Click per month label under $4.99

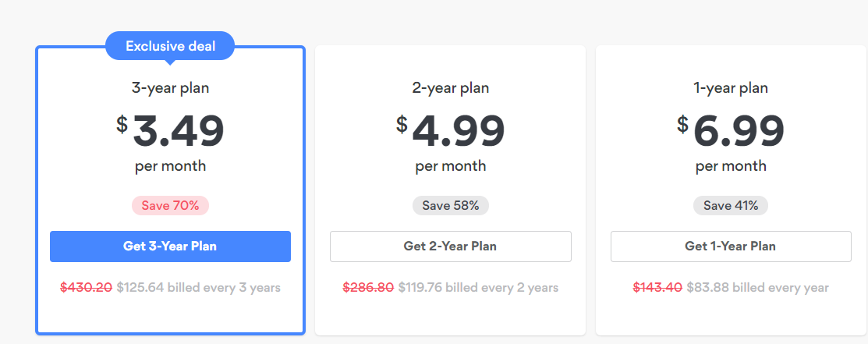[x=451, y=165]
